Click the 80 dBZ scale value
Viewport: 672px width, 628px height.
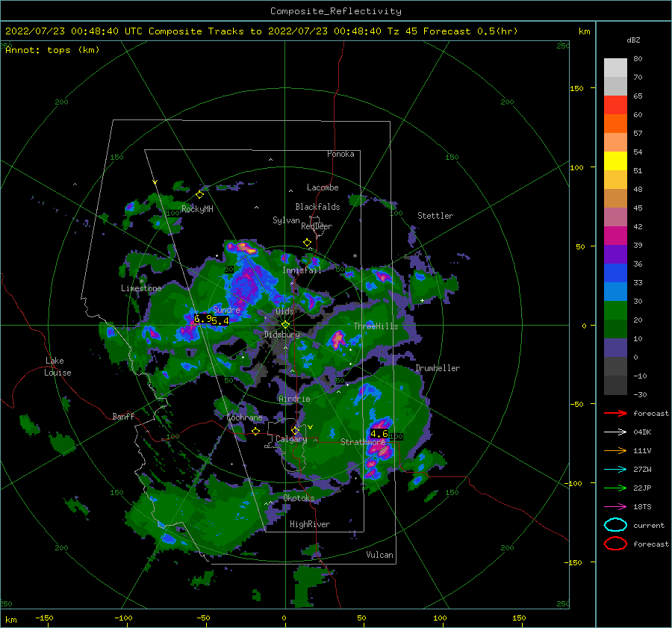[638, 59]
